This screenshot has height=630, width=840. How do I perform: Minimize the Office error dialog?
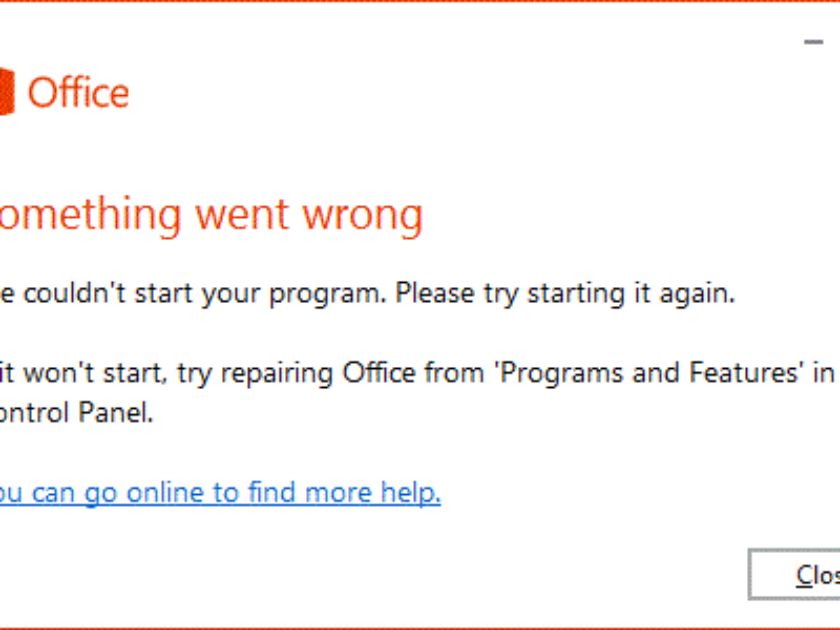pyautogui.click(x=813, y=43)
